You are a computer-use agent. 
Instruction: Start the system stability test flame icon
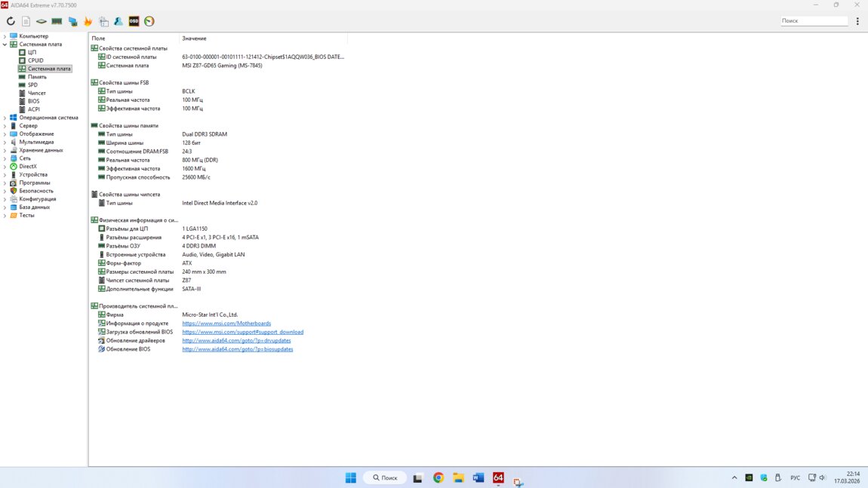click(x=88, y=21)
